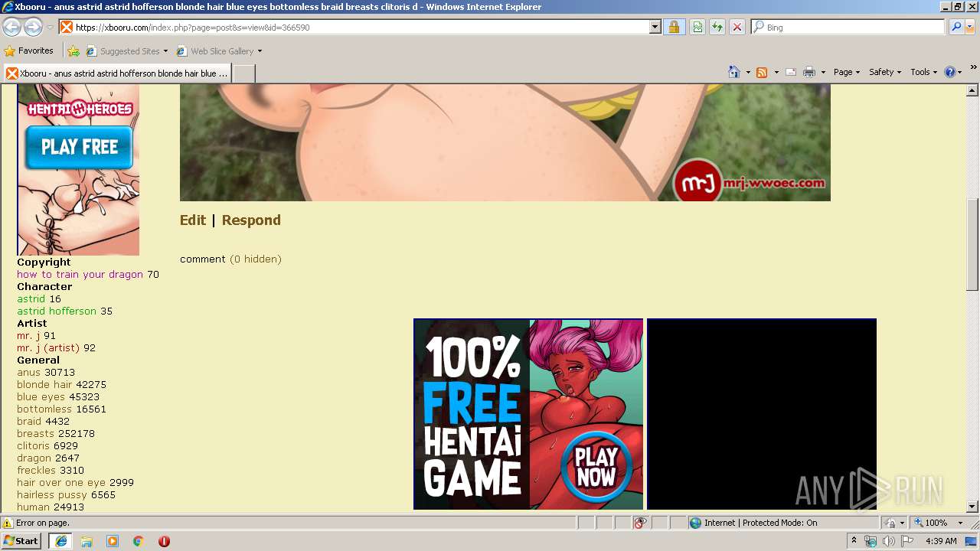Open Windows Explorer folder from taskbar

pyautogui.click(x=87, y=541)
